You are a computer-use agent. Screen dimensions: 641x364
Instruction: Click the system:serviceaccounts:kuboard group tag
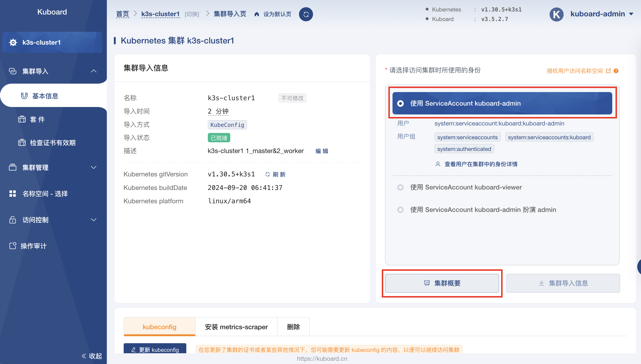[549, 137]
